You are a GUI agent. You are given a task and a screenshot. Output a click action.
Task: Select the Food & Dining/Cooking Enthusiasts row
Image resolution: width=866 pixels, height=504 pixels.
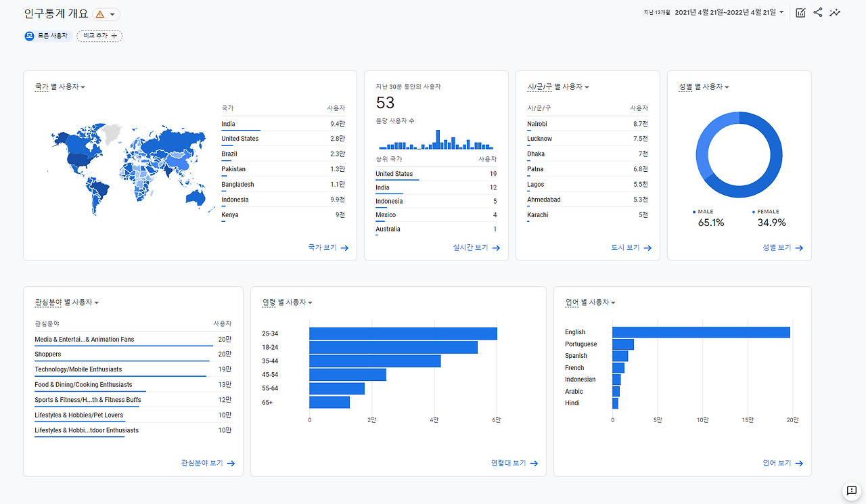click(133, 385)
